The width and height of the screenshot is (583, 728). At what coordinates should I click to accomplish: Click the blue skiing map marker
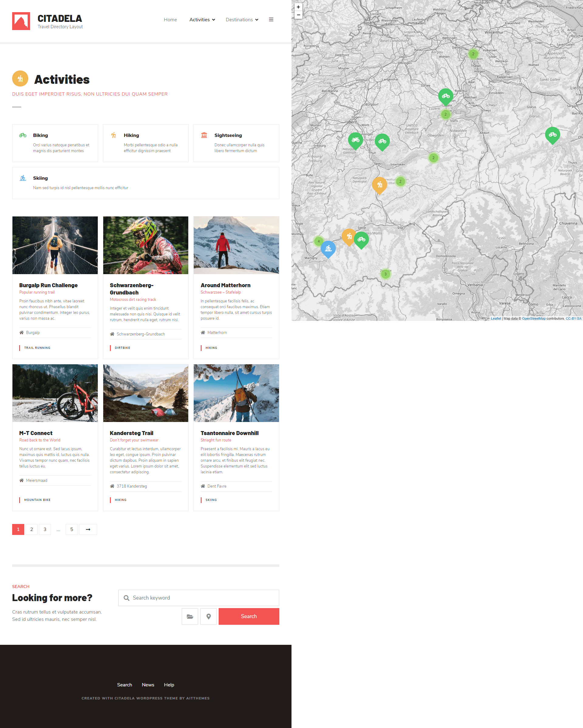pyautogui.click(x=328, y=249)
